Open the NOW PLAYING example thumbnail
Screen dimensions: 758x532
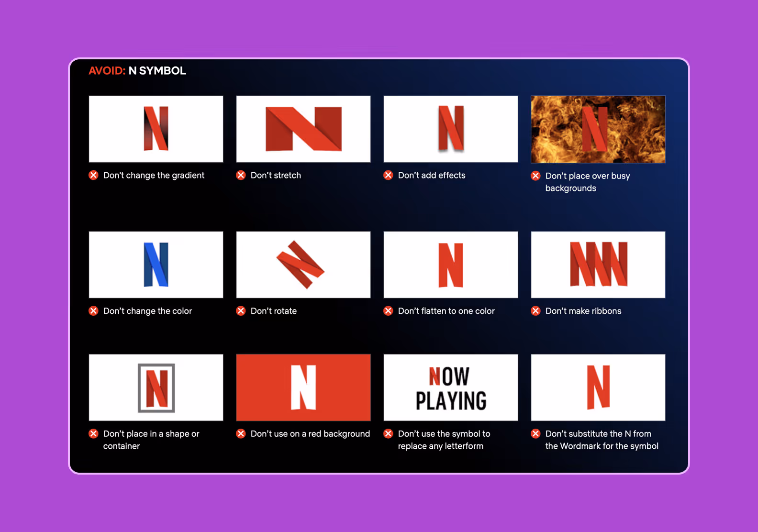point(451,388)
